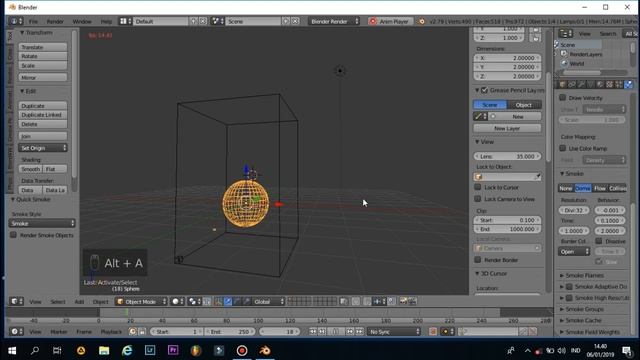Click the auto keyframe record button in timeline

tap(433, 331)
